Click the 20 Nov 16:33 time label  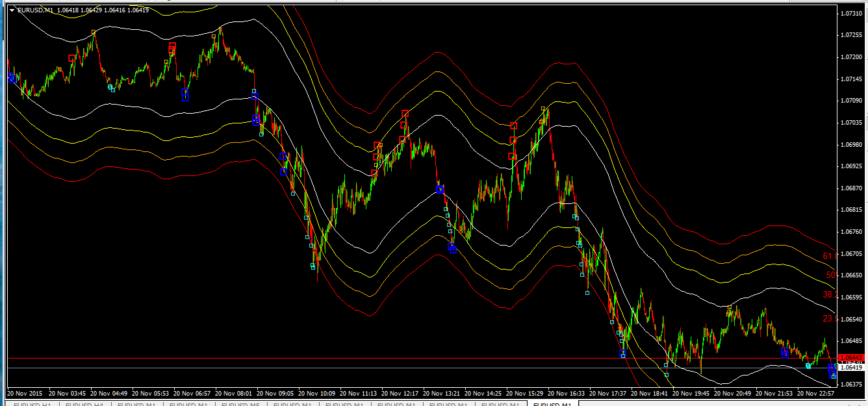[566, 393]
